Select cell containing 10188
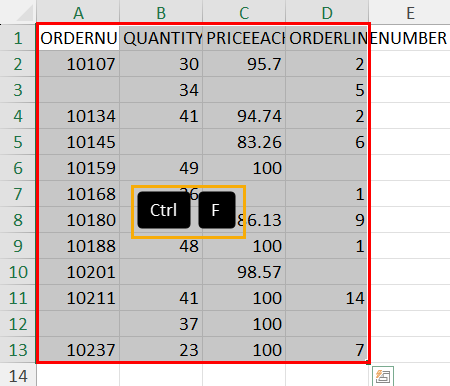 (79, 246)
